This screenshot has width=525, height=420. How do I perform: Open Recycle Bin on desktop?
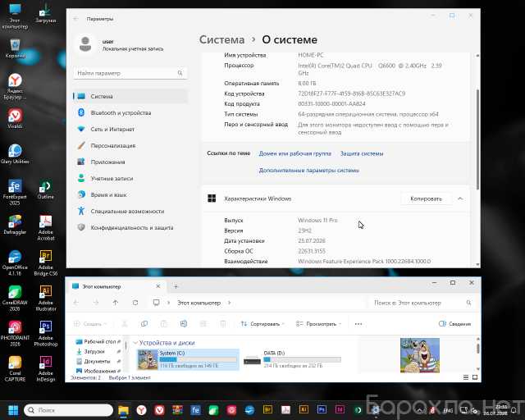point(15,48)
